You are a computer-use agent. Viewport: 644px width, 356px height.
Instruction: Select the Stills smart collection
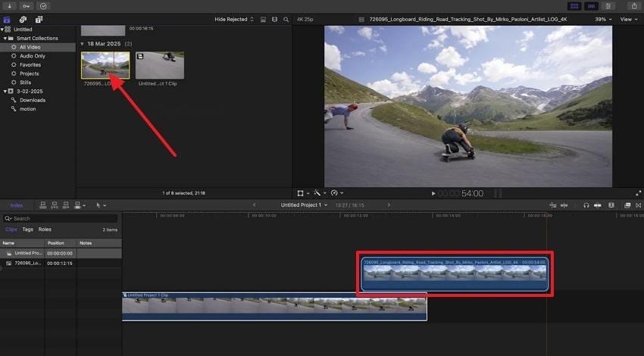[x=25, y=83]
